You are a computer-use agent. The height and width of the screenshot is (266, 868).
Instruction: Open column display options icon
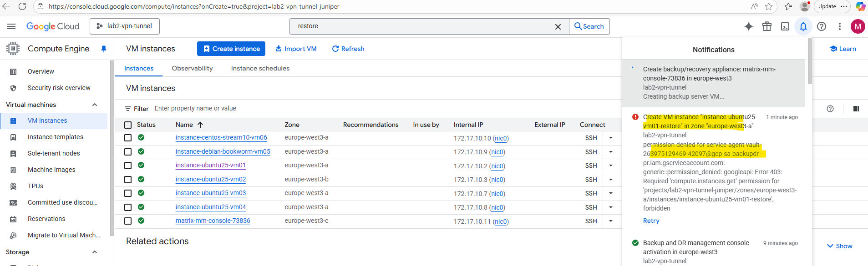[856, 109]
